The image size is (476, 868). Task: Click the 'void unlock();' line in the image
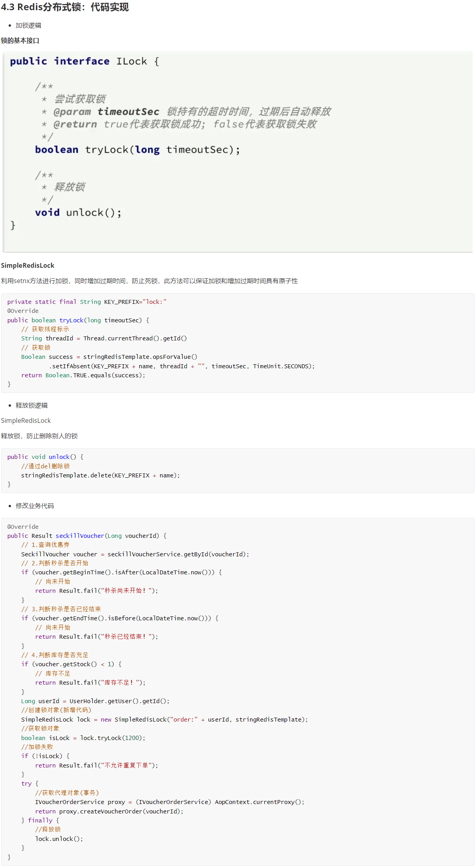78,213
